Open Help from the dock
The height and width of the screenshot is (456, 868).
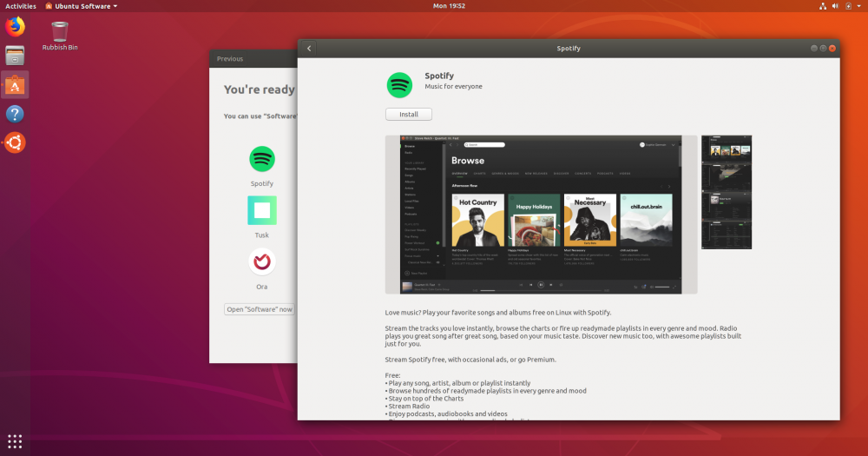(x=15, y=114)
